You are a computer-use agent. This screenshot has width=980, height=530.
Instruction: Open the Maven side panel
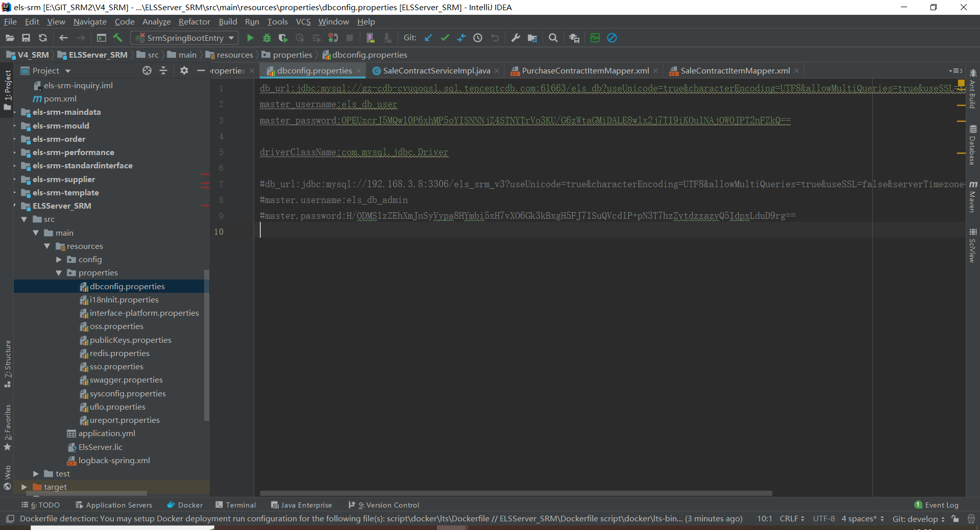pyautogui.click(x=973, y=196)
